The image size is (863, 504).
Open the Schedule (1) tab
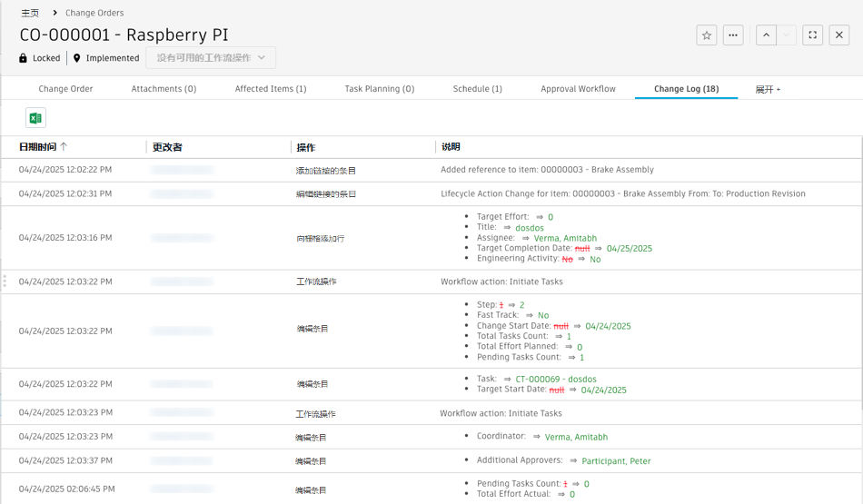click(478, 89)
